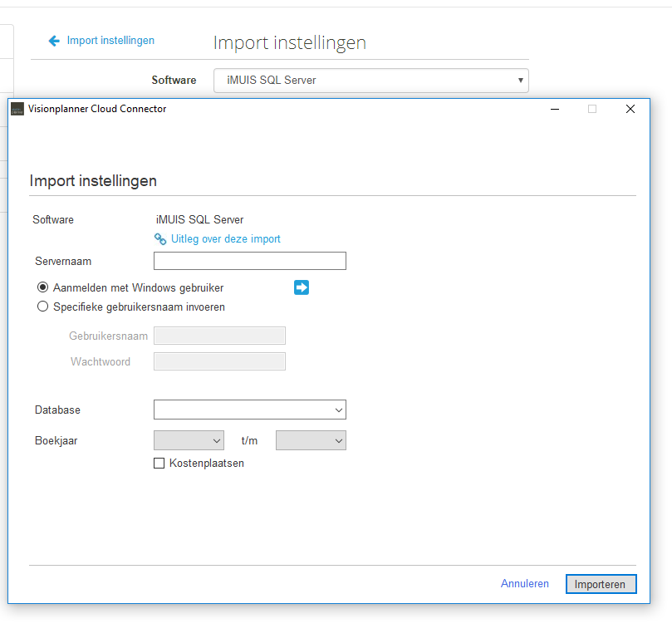The height and width of the screenshot is (633, 672).
Task: Select Aanmelden met Windows gebruiker radio button
Action: [42, 287]
